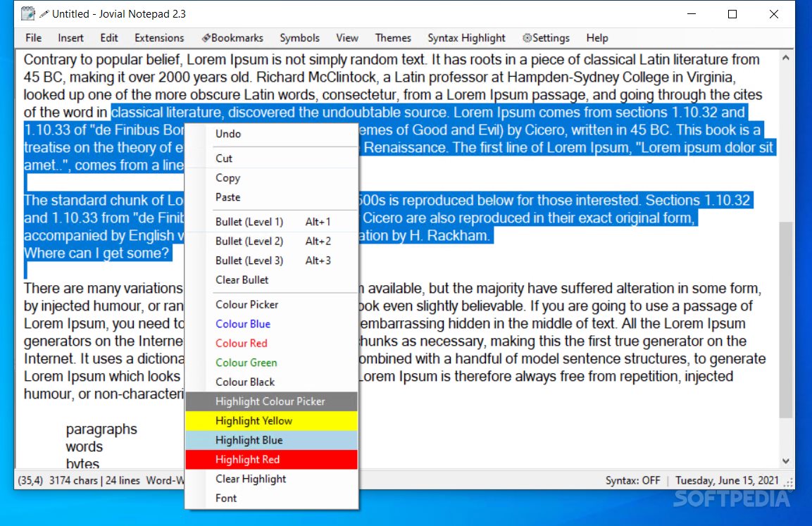Screen dimensions: 812x526
Task: Open the Edit menu
Action: (x=108, y=38)
